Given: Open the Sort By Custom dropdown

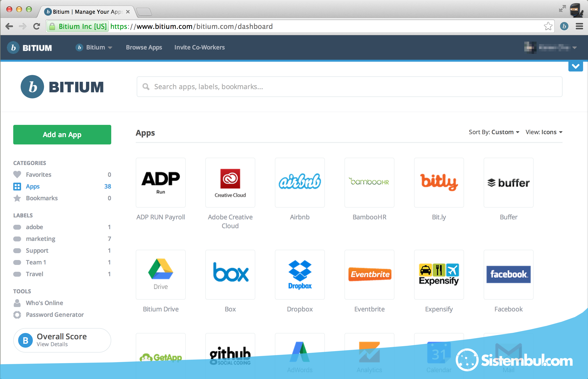Looking at the screenshot, I should coord(494,132).
